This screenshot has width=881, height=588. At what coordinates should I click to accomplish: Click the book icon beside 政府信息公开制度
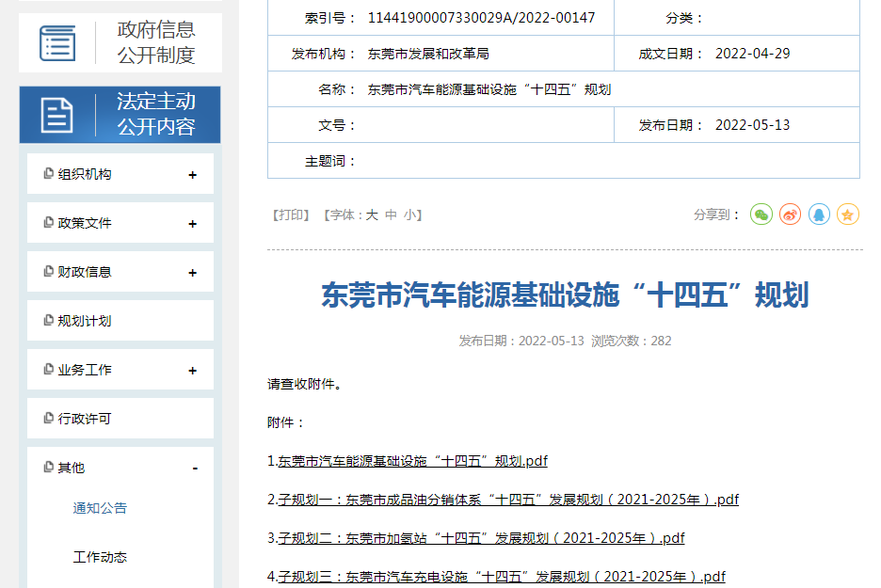coord(56,41)
